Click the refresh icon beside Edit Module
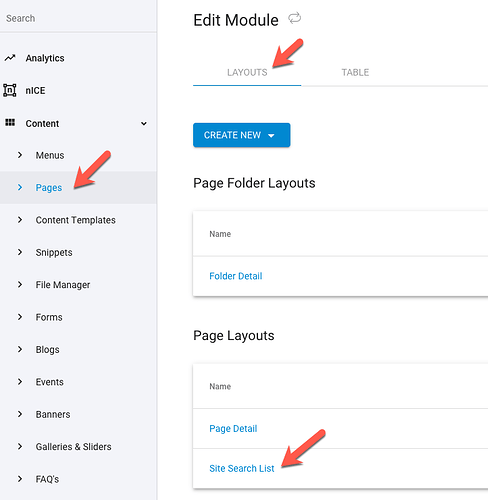The image size is (488, 500). tap(295, 18)
